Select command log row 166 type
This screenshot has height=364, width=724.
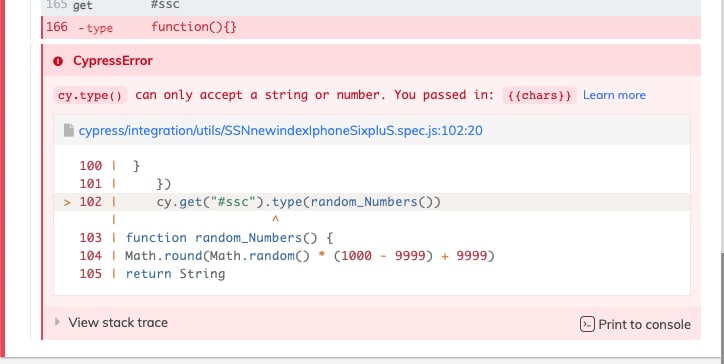(371, 27)
